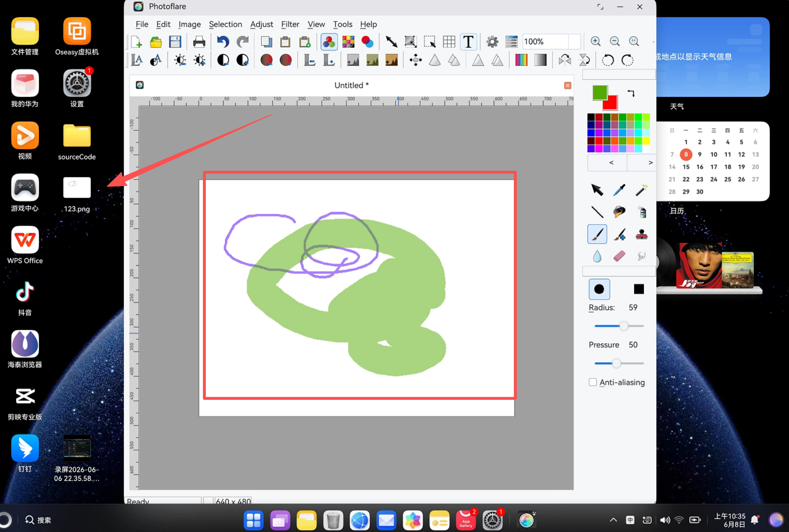Apply the rainbow colourize filter icon
Screen dimensions: 789x532
coord(521,60)
